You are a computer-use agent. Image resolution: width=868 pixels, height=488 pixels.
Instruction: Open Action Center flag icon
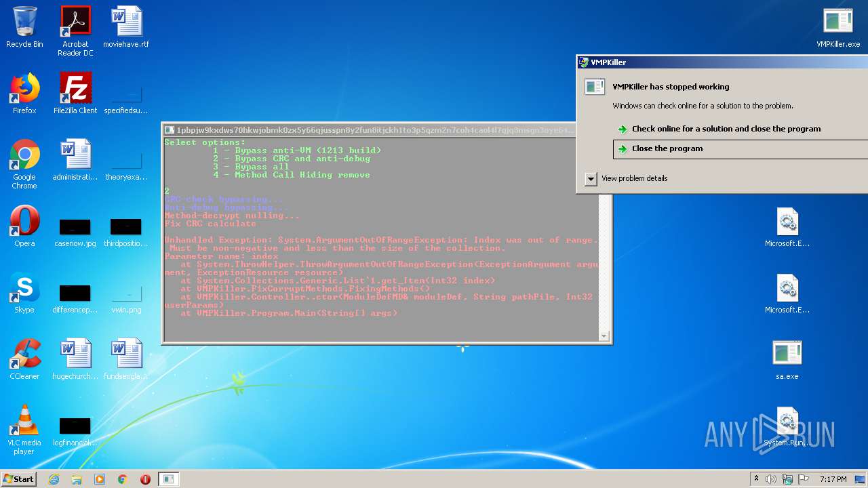(804, 479)
